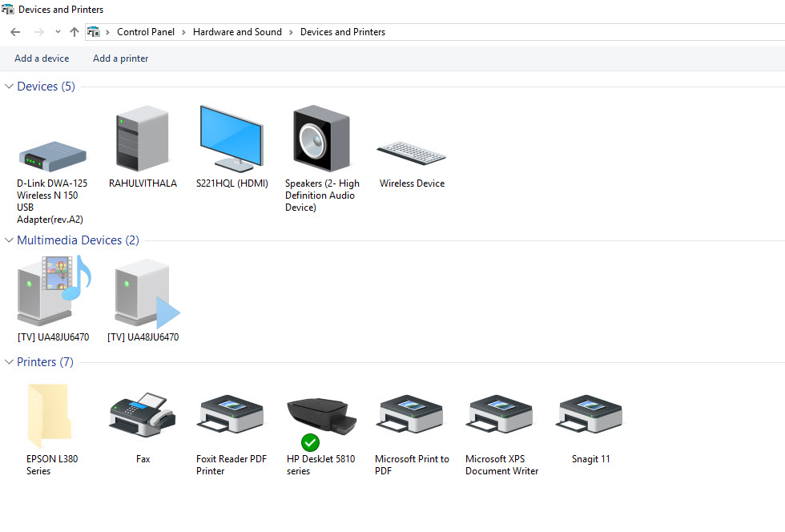Click the 'Speakers (2- High Definition Audio Device)' label
The width and height of the screenshot is (785, 532).
click(322, 195)
